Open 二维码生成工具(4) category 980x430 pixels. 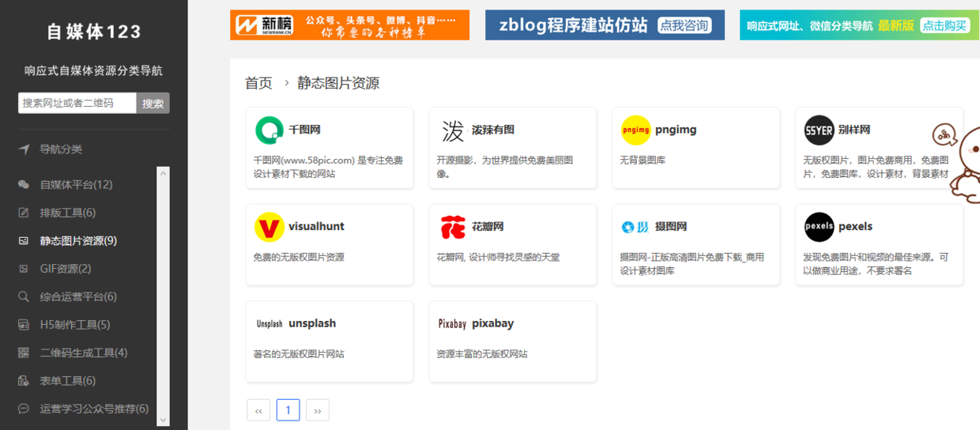click(84, 353)
